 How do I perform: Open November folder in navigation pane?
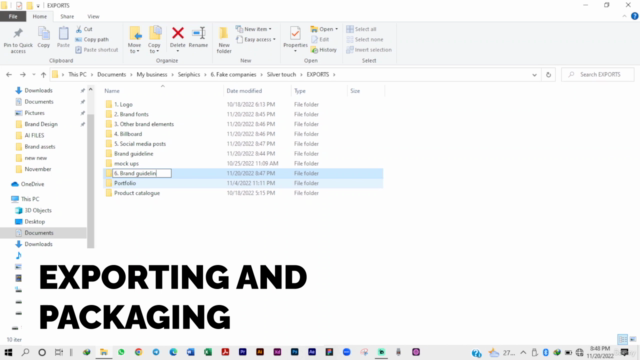click(38, 169)
